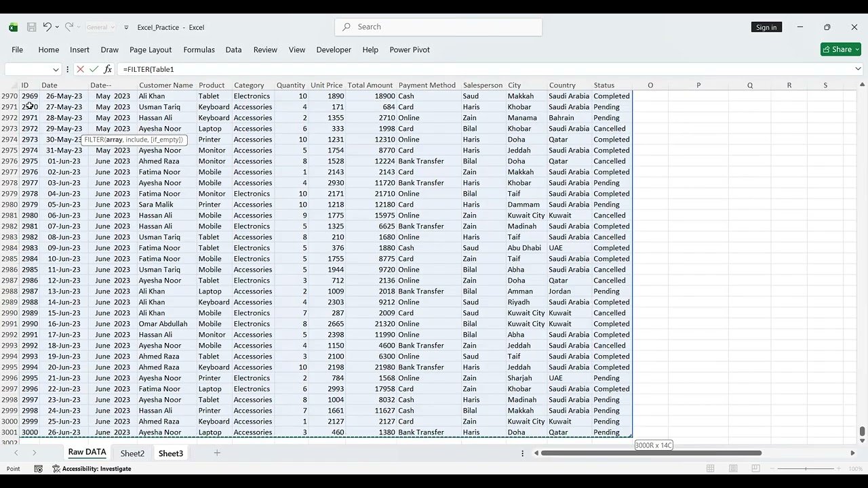Open the Page Layout tab

151,49
